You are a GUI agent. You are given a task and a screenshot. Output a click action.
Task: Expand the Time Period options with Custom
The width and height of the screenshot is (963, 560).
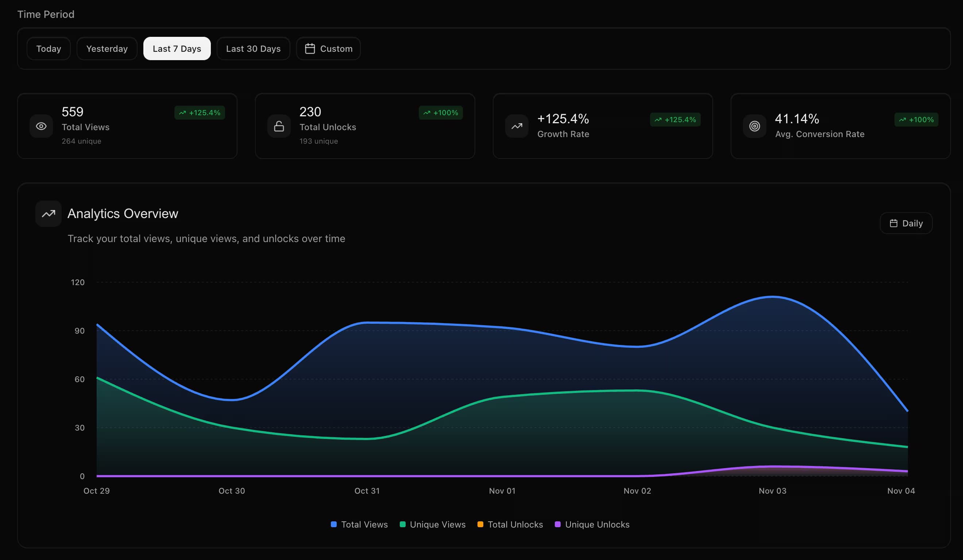click(328, 48)
